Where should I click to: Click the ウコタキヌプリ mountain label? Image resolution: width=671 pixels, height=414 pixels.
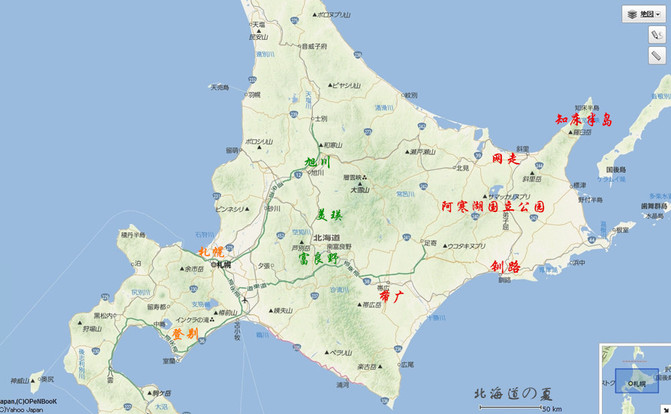pyautogui.click(x=466, y=246)
